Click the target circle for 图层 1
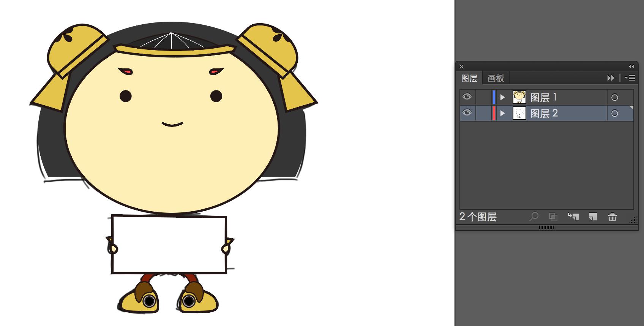Screen dimensions: 644x326 click(614, 98)
